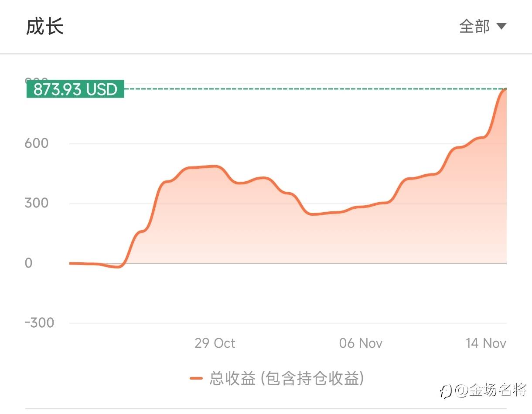This screenshot has width=532, height=414.
Task: Select the 06 Nov date label
Action: 361,343
